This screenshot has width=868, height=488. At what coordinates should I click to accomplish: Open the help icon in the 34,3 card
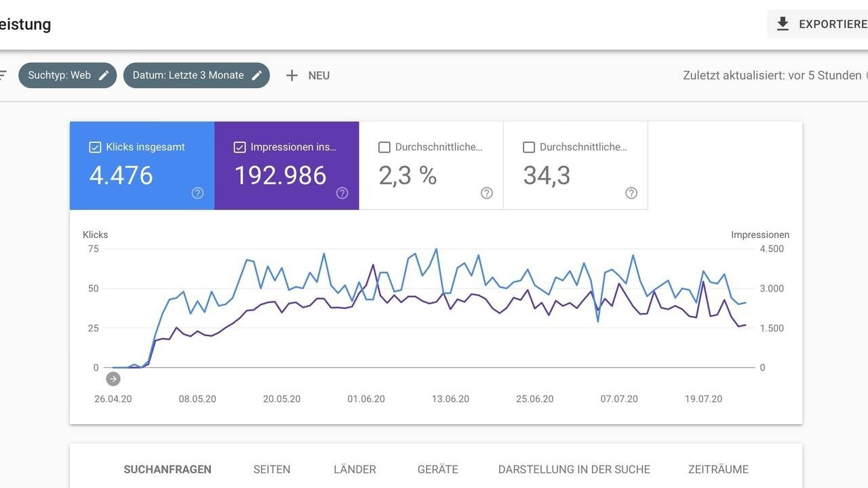[x=631, y=193]
